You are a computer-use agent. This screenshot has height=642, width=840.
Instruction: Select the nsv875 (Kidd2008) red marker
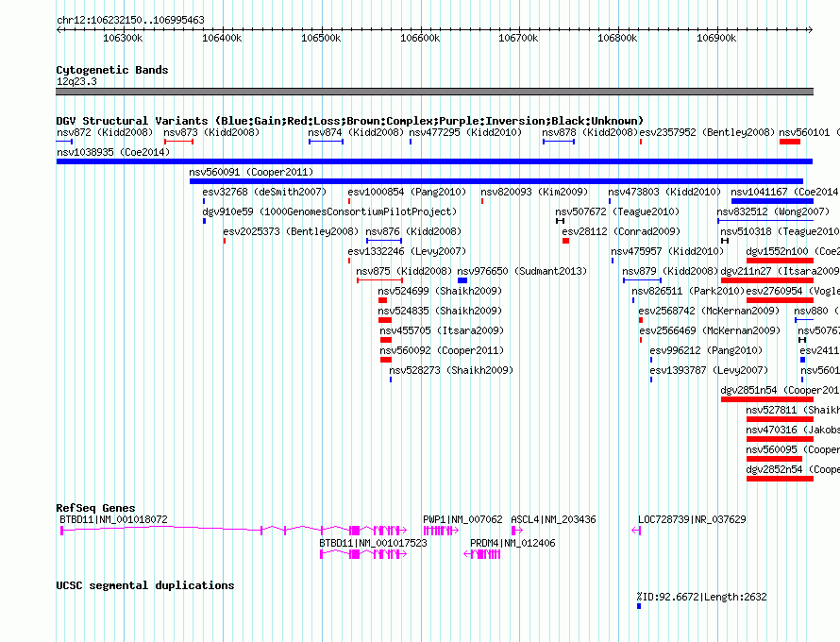click(379, 280)
